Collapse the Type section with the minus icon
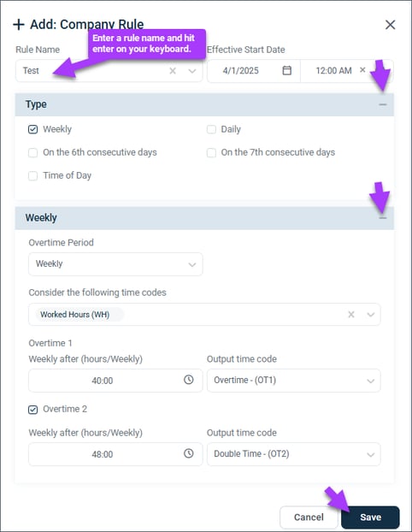 point(382,104)
